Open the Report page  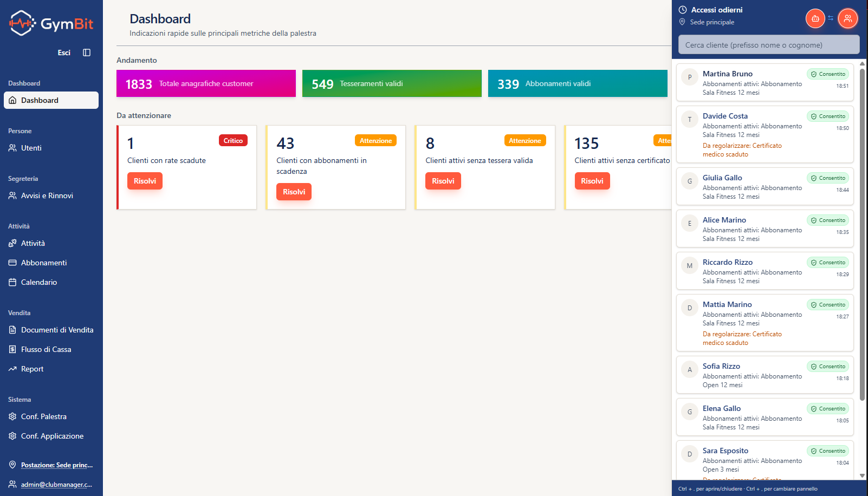tap(51, 369)
